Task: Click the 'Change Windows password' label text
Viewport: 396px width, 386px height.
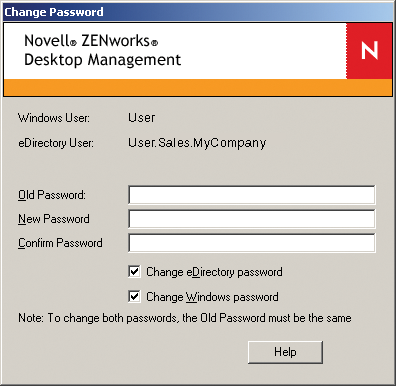Action: 212,297
